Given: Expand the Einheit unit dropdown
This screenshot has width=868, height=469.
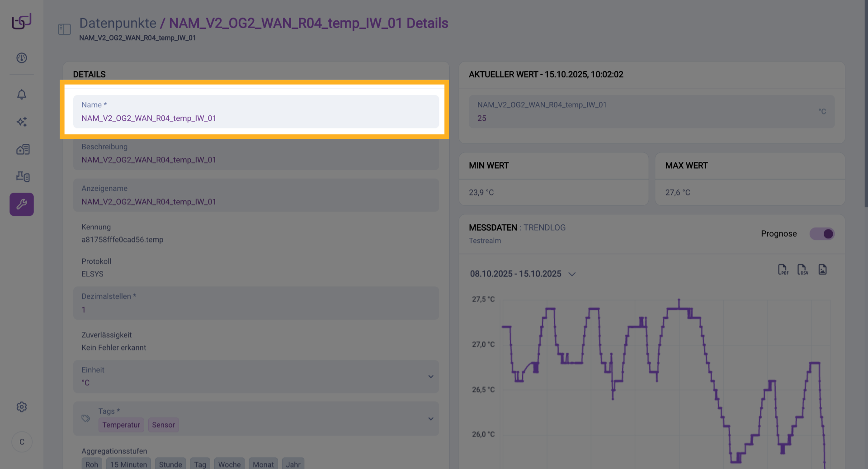Looking at the screenshot, I should (430, 377).
